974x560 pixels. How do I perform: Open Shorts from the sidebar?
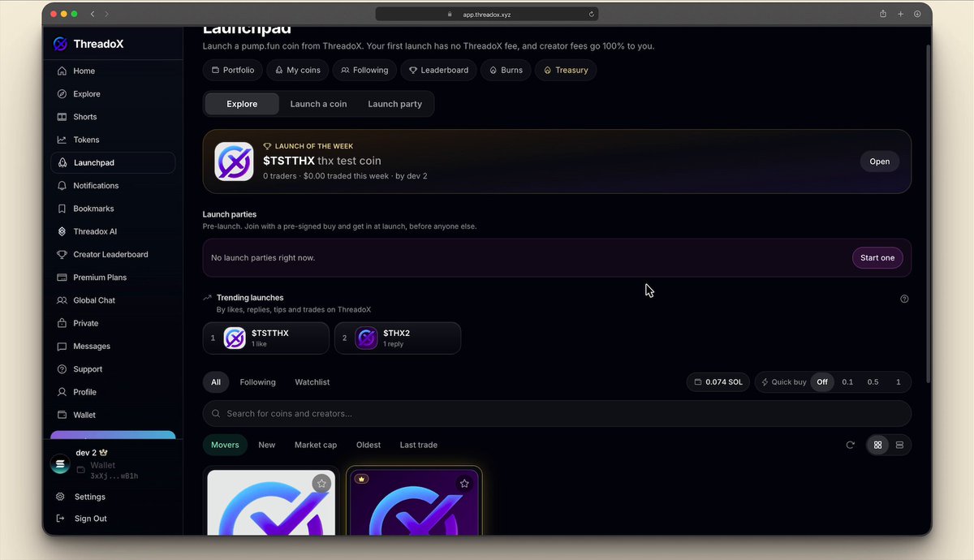coord(113,117)
